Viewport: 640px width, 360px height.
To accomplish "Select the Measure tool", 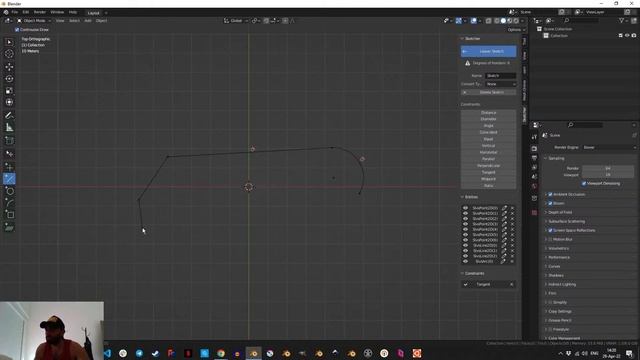I will pos(9,128).
